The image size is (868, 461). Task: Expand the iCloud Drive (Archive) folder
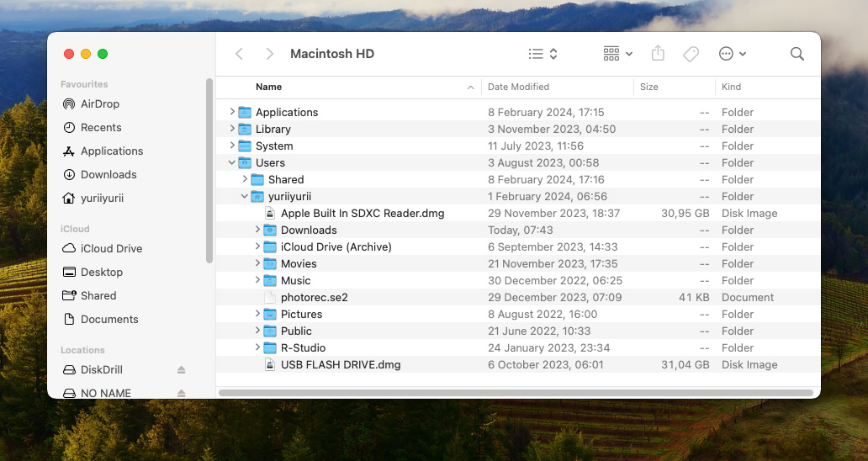257,246
